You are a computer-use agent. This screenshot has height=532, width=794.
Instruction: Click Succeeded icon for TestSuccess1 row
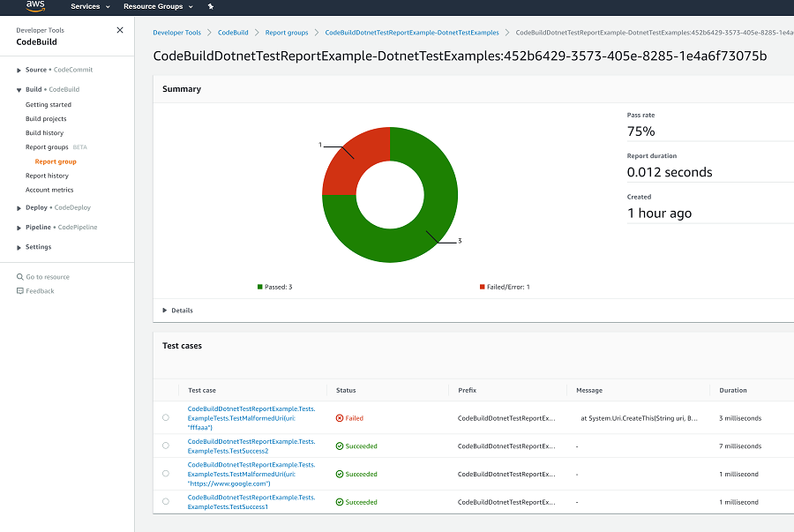click(x=340, y=502)
